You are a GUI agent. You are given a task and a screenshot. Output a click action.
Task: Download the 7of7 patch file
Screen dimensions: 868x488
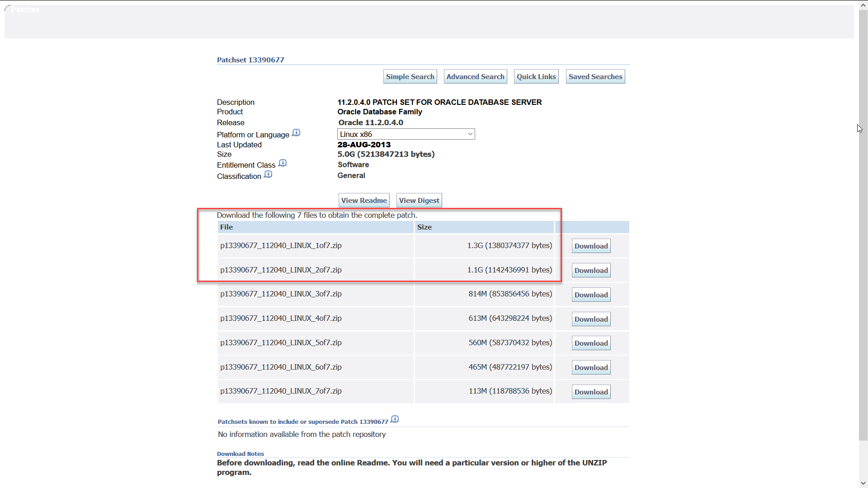point(591,391)
